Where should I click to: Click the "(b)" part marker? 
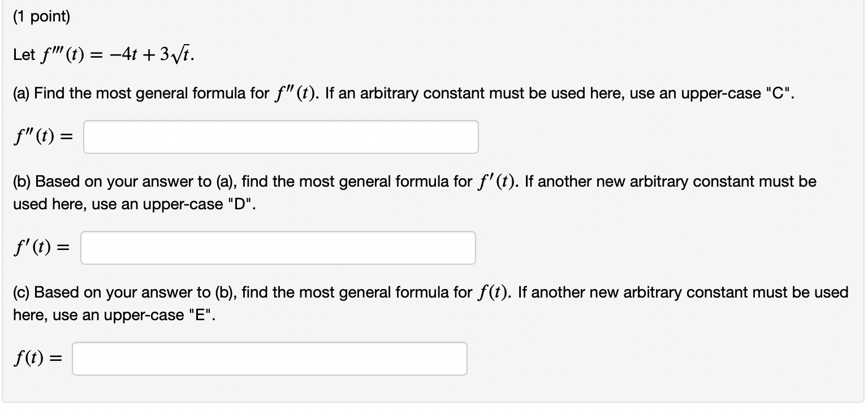pyautogui.click(x=23, y=182)
